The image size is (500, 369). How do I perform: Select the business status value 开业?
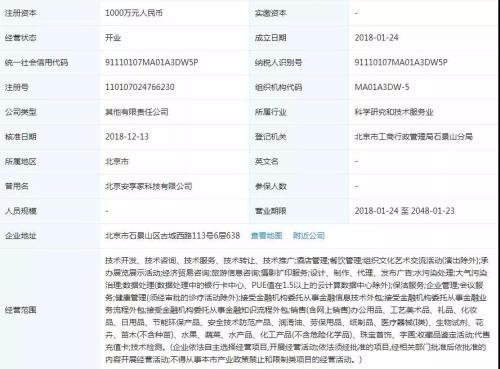[x=113, y=38]
